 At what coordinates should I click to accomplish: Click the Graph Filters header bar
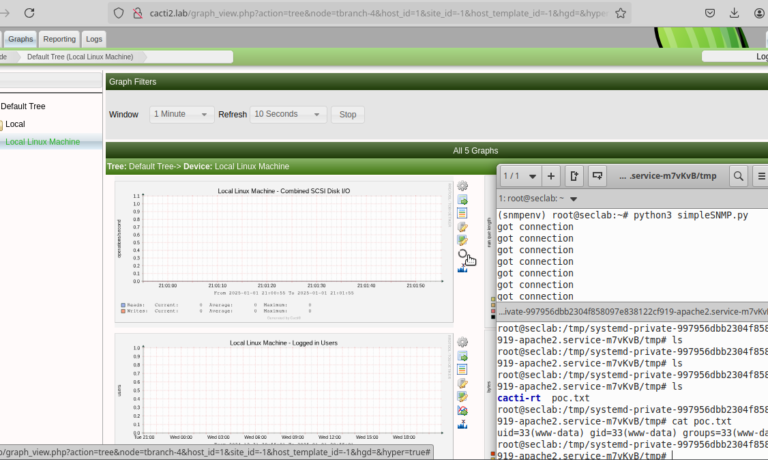(437, 82)
